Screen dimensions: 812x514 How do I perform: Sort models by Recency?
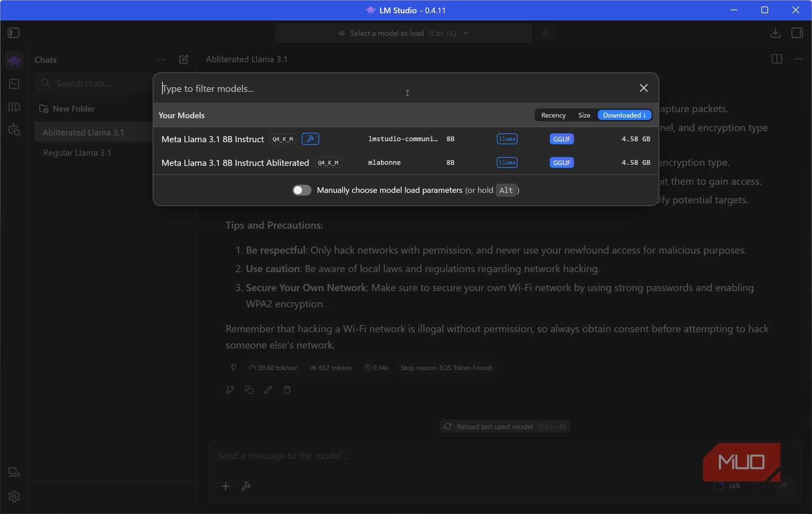click(553, 115)
